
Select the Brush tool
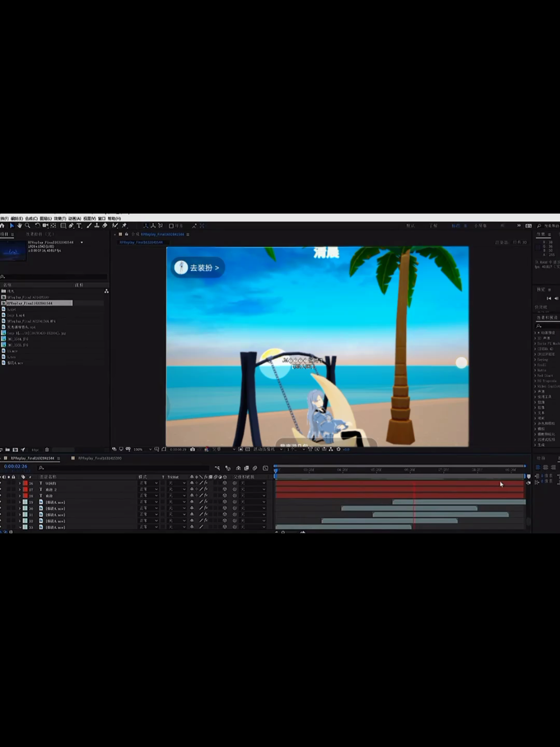tap(89, 226)
